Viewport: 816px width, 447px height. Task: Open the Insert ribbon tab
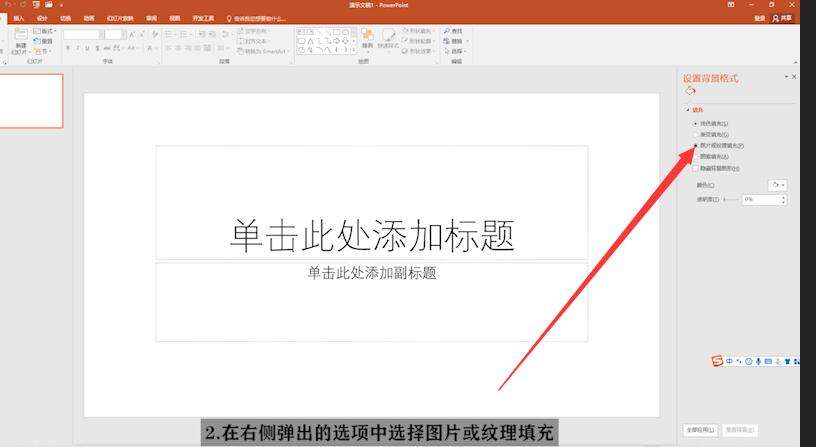tap(19, 18)
